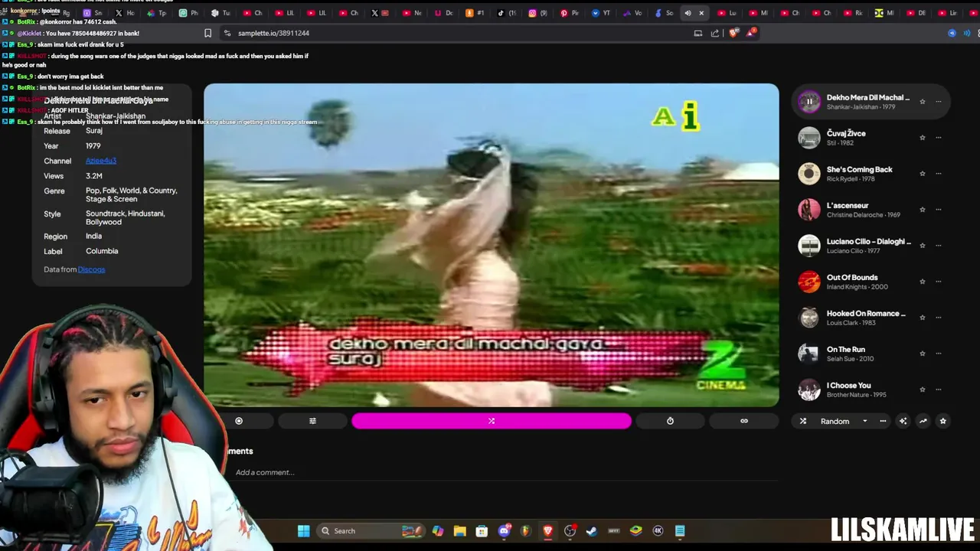Screen dimensions: 980x551
Task: Open the Brave Shields lion icon
Action: click(x=733, y=33)
